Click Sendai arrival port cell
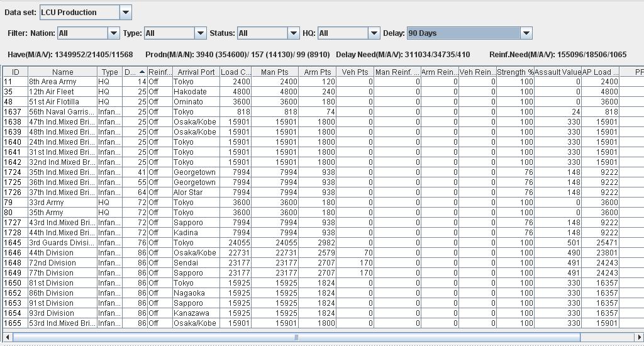 click(x=196, y=263)
